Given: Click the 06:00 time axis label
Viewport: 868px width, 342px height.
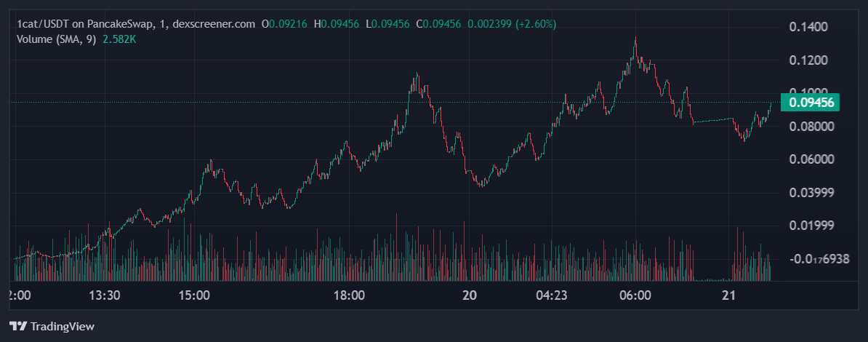Looking at the screenshot, I should tap(635, 296).
